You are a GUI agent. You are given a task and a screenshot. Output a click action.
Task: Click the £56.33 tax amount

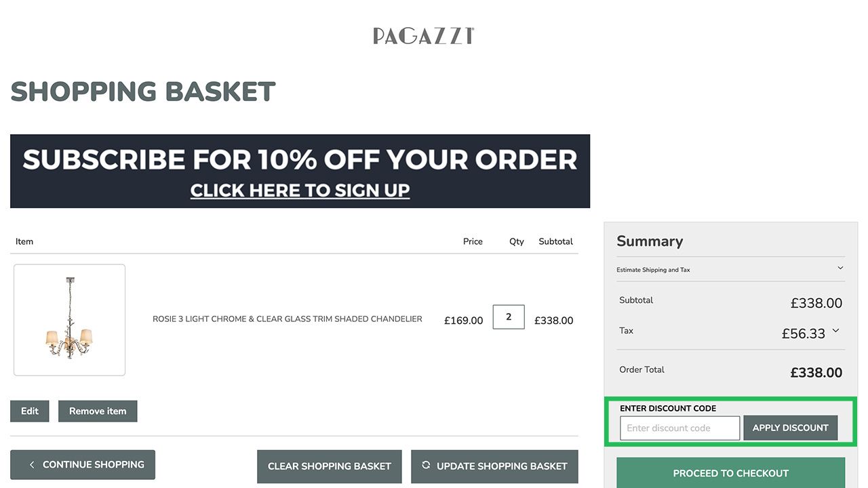tap(803, 333)
